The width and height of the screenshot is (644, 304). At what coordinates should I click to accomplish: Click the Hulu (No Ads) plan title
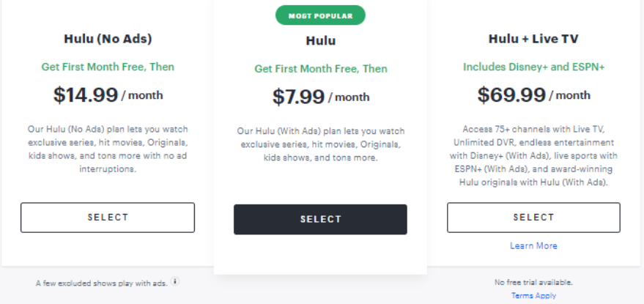(x=108, y=39)
